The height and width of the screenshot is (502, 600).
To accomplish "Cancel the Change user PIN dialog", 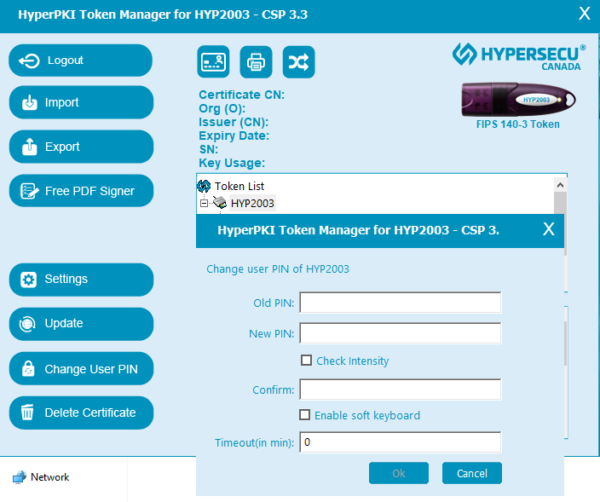I will (x=472, y=473).
